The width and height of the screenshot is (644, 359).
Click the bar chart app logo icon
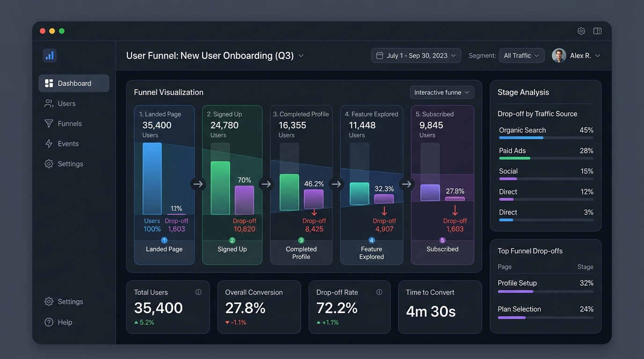coord(50,56)
